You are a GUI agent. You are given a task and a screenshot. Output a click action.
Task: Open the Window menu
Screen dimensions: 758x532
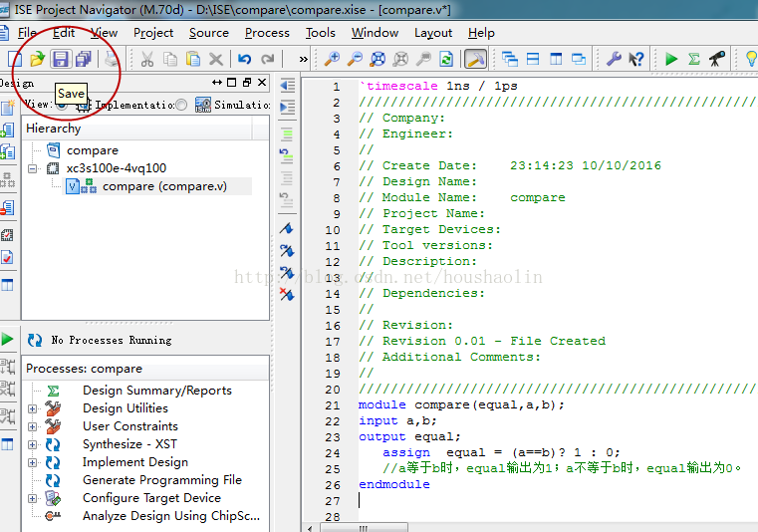point(375,33)
